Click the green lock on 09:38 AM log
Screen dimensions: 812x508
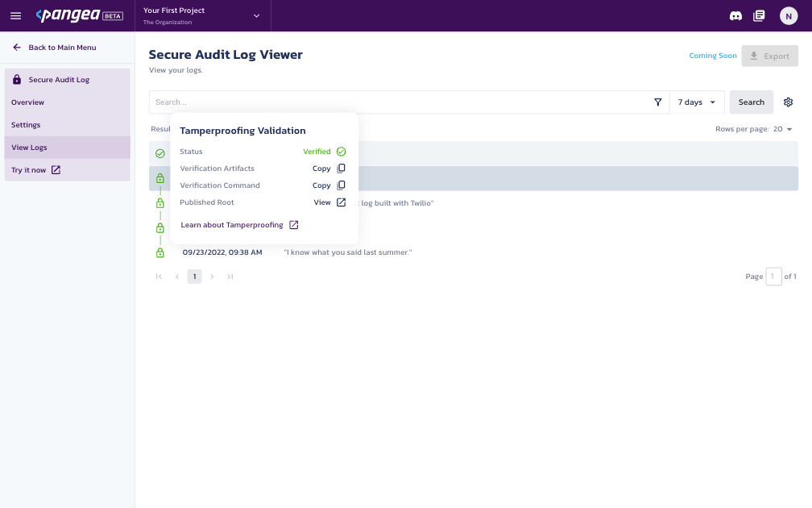(159, 253)
